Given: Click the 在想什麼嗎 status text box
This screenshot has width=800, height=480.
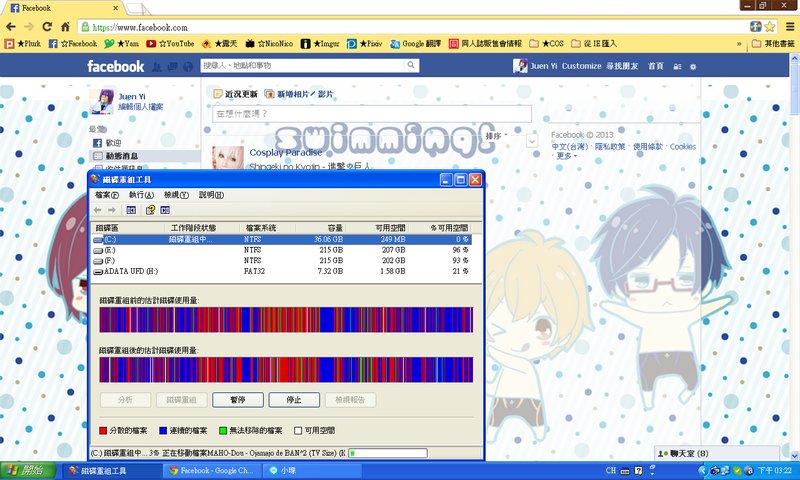Looking at the screenshot, I should coord(372,114).
